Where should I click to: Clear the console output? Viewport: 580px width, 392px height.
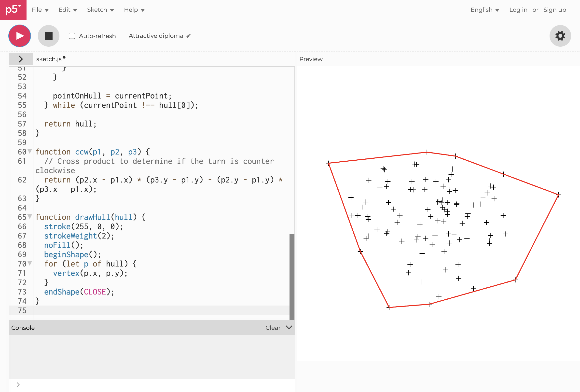point(273,328)
